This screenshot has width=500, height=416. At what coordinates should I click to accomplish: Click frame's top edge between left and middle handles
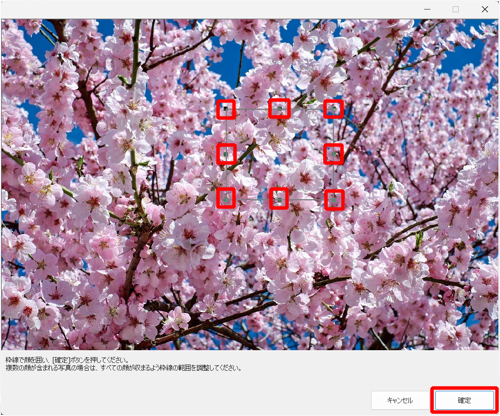click(253, 109)
